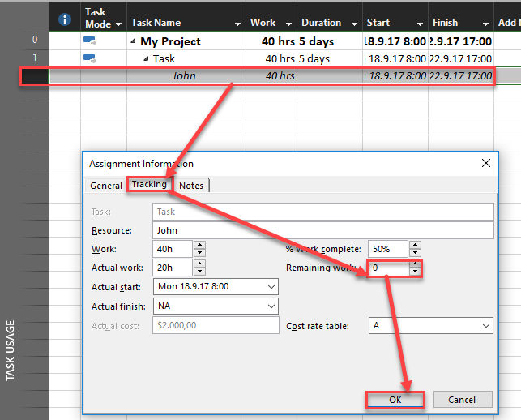This screenshot has width=521, height=420.
Task: Click the Remaining work input field
Action: pyautogui.click(x=387, y=268)
